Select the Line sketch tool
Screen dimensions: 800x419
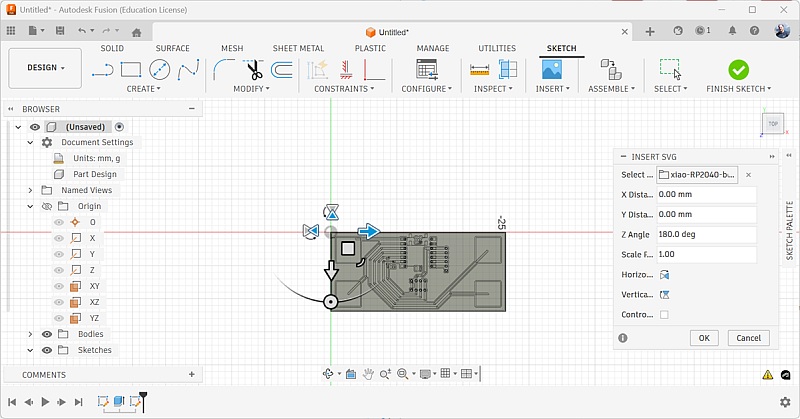(x=103, y=70)
